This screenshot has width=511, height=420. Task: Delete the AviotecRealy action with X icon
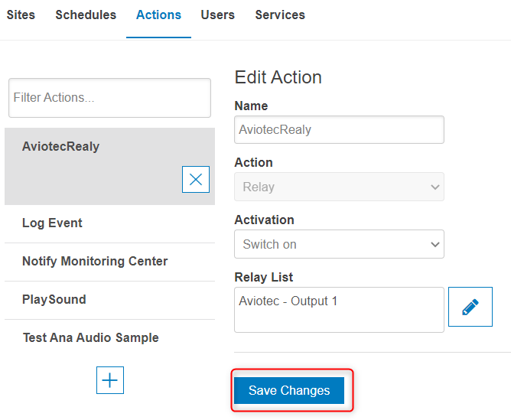(196, 179)
